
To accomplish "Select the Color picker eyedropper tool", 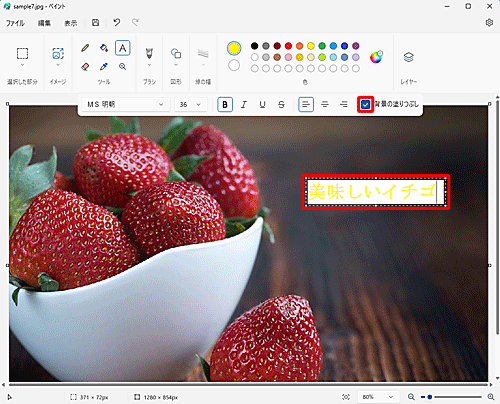I will pos(104,67).
